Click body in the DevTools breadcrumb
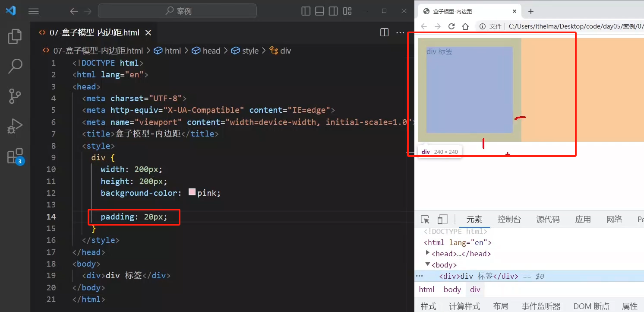Screen dimensions: 644x312 tap(452, 290)
